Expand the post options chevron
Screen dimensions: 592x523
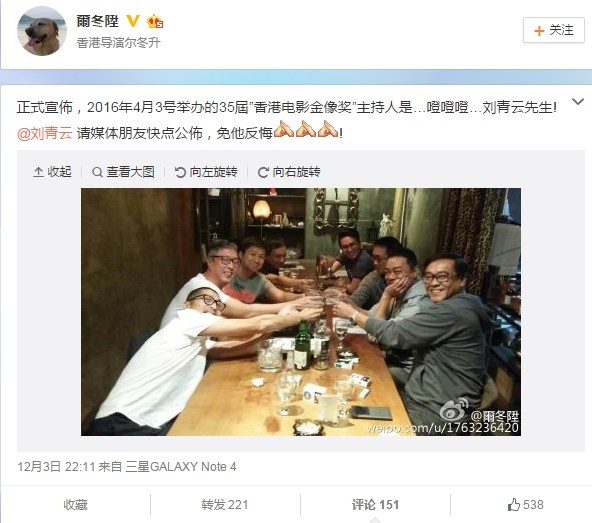578,102
